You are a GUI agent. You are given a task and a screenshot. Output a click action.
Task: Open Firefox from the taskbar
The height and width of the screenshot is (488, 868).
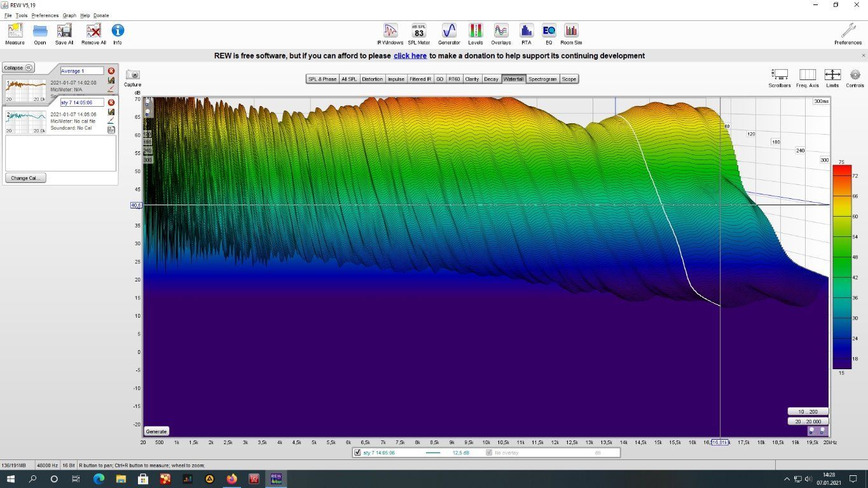[231, 478]
